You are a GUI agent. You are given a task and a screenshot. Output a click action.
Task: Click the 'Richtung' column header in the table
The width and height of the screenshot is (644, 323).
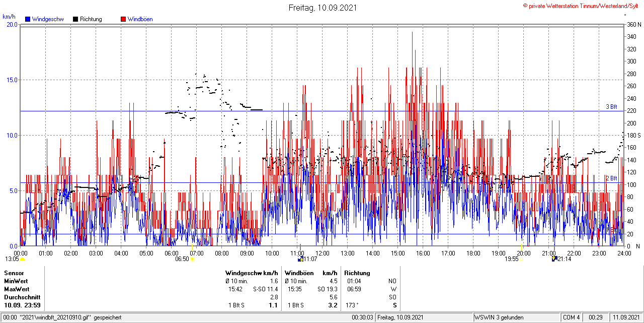tap(357, 273)
